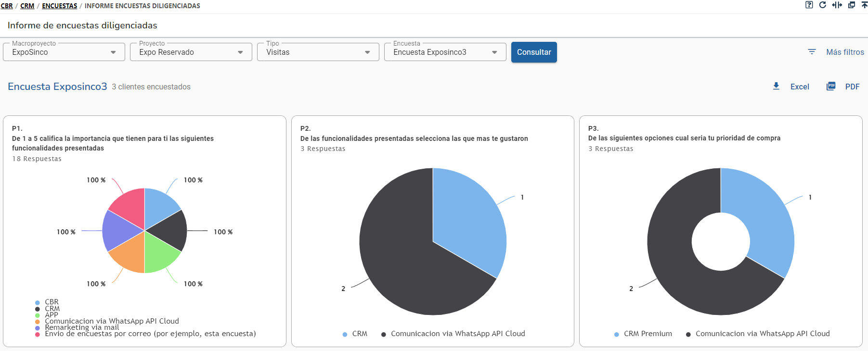Open the Encuesta dropdown showing Encuesta Exposinco3
The height and width of the screenshot is (351, 868).
pyautogui.click(x=445, y=52)
